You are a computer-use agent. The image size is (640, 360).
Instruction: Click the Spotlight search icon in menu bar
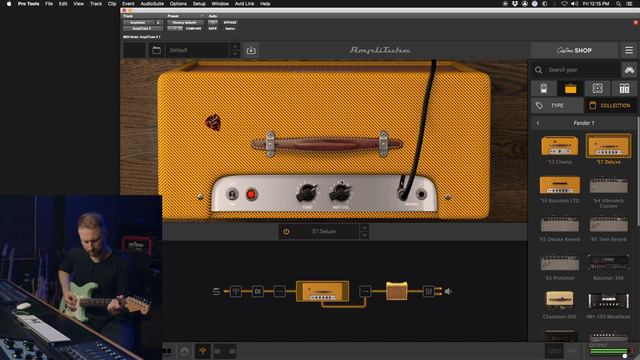click(x=619, y=4)
